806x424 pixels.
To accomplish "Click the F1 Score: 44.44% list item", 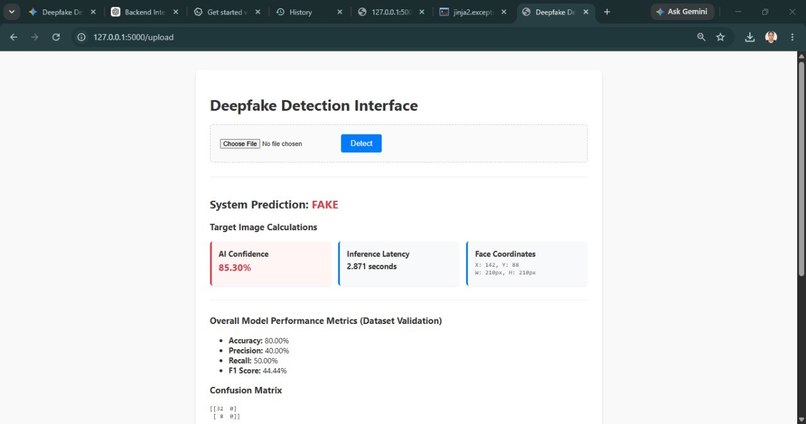I will point(258,371).
